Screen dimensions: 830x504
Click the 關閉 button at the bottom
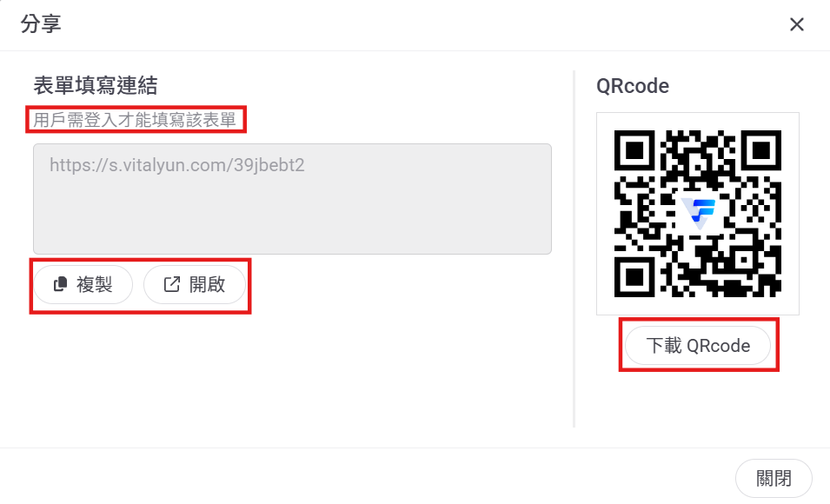[x=774, y=479]
